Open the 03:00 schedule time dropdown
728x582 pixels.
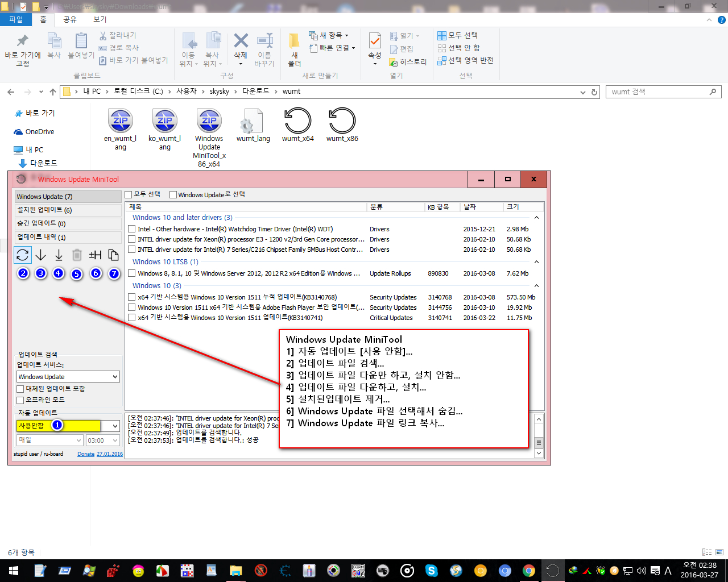pyautogui.click(x=103, y=440)
